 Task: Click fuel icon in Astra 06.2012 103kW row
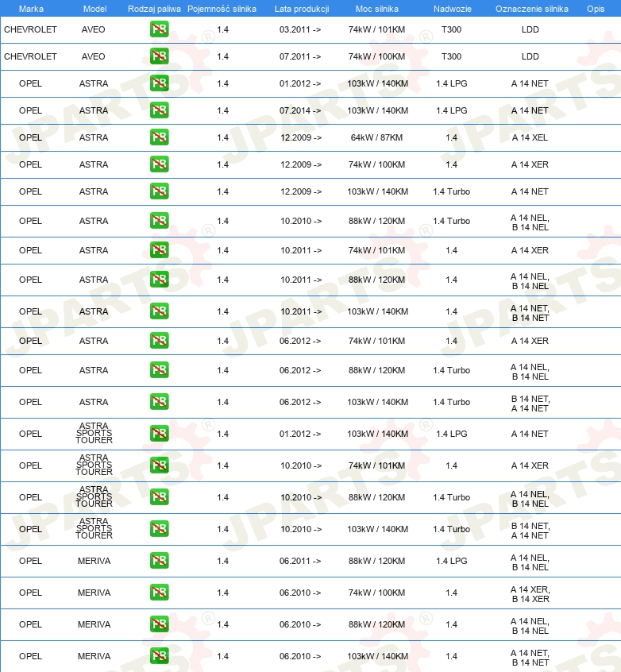(x=159, y=402)
